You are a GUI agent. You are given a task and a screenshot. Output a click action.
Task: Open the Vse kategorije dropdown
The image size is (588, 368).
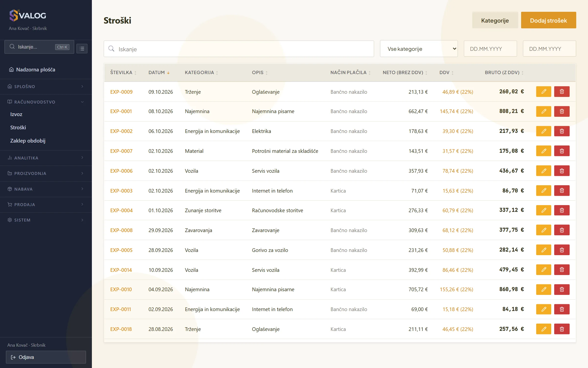pyautogui.click(x=419, y=49)
